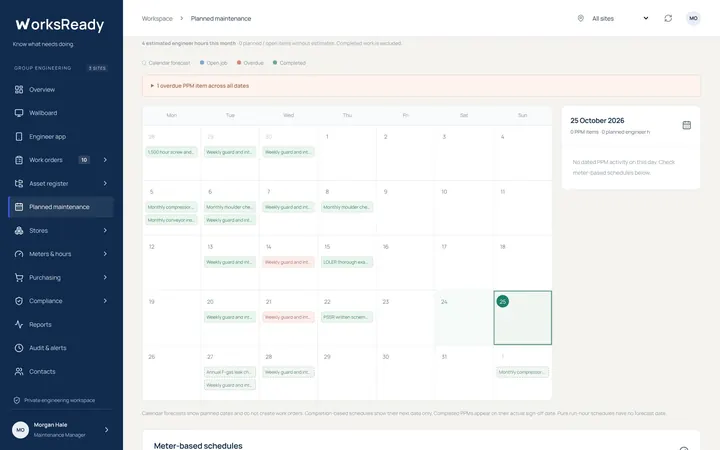Screen dimensions: 720x450
Task: Click the Planned maintenance calendar icon in sidebar
Action: pos(19,207)
